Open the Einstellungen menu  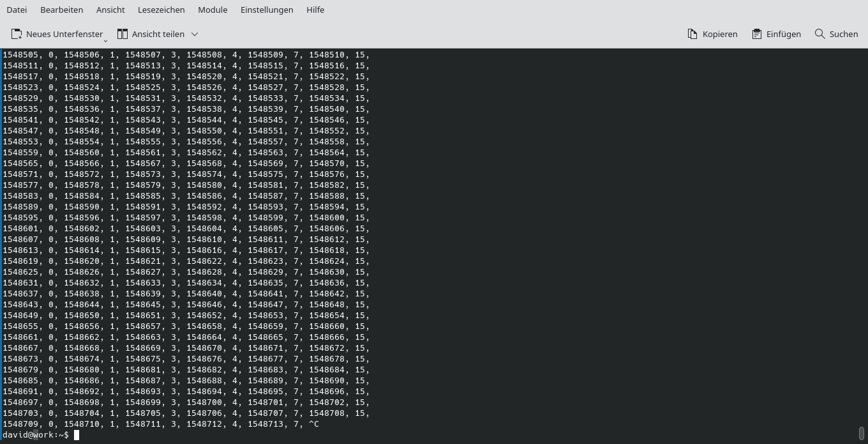(x=266, y=10)
